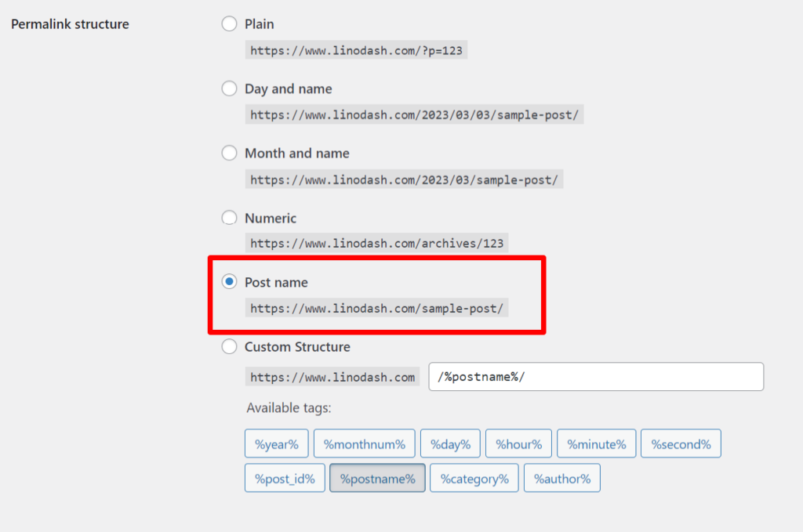Viewport: 803px width, 532px height.
Task: Choose the Custom Structure radio button
Action: [229, 346]
